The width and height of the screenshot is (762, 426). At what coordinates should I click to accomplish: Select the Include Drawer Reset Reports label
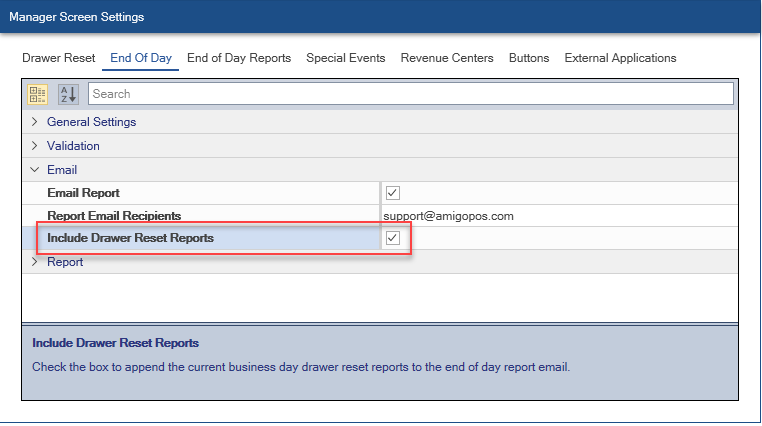tap(130, 239)
